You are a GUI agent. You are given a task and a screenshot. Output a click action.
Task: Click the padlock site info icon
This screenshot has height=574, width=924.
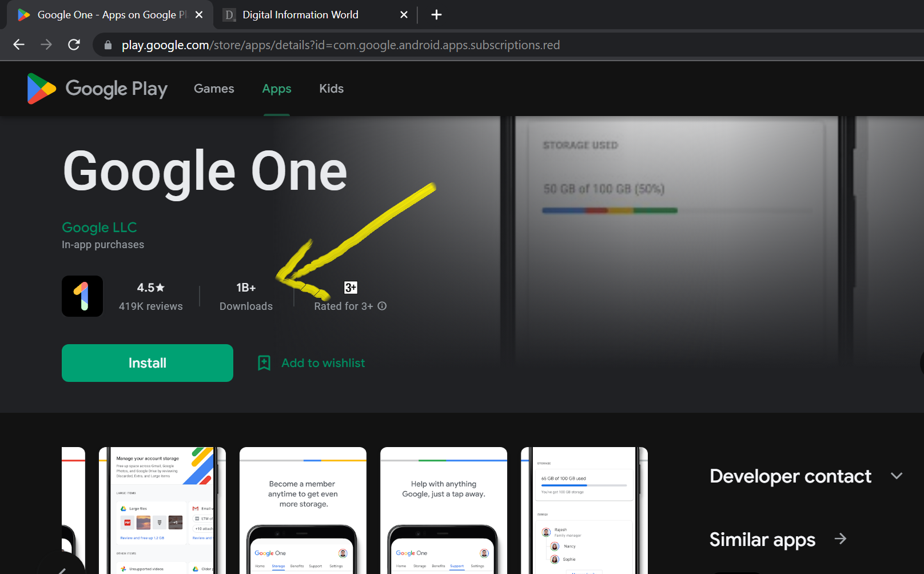point(107,45)
